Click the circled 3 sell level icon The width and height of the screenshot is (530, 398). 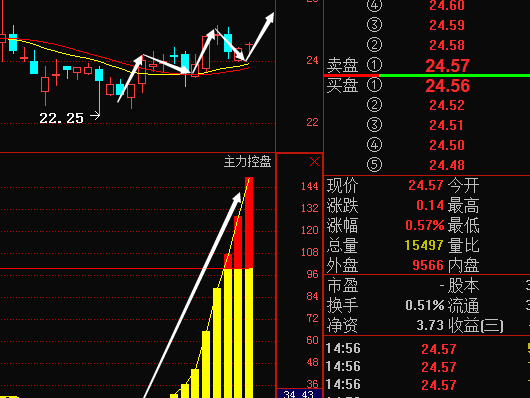(374, 25)
